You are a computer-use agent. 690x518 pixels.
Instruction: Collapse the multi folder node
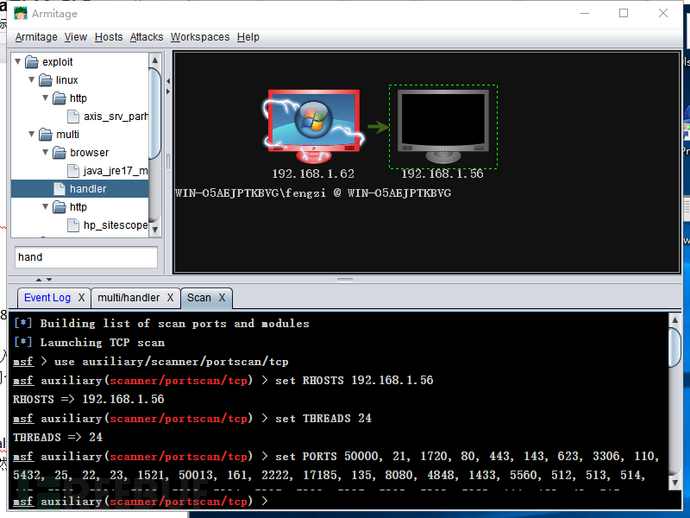tap(32, 134)
